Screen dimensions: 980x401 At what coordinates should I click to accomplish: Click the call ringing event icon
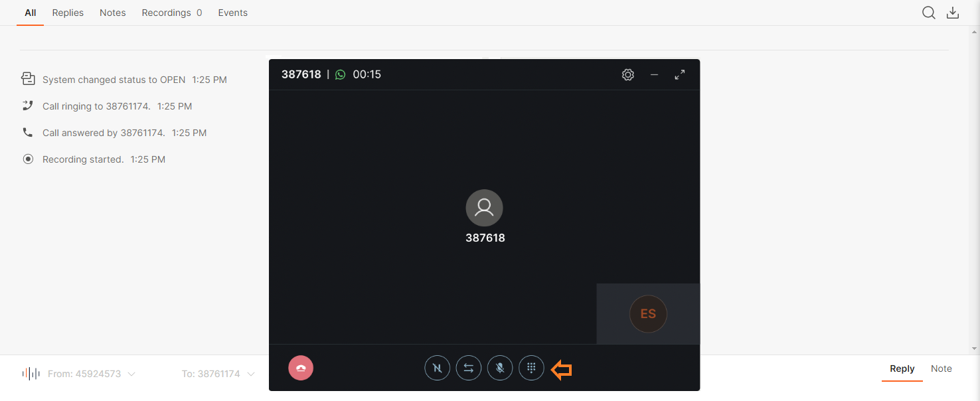pyautogui.click(x=28, y=106)
